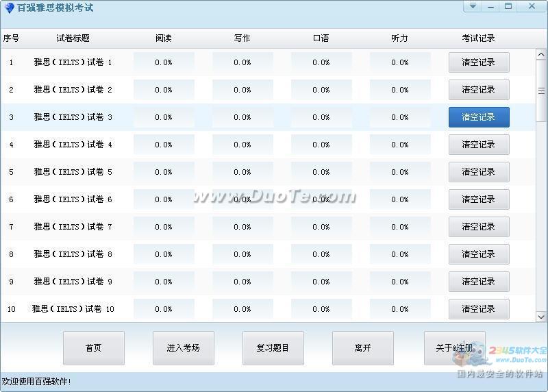This screenshot has height=392, width=548.
Task: Clear records for 试卷 10
Action: [479, 309]
